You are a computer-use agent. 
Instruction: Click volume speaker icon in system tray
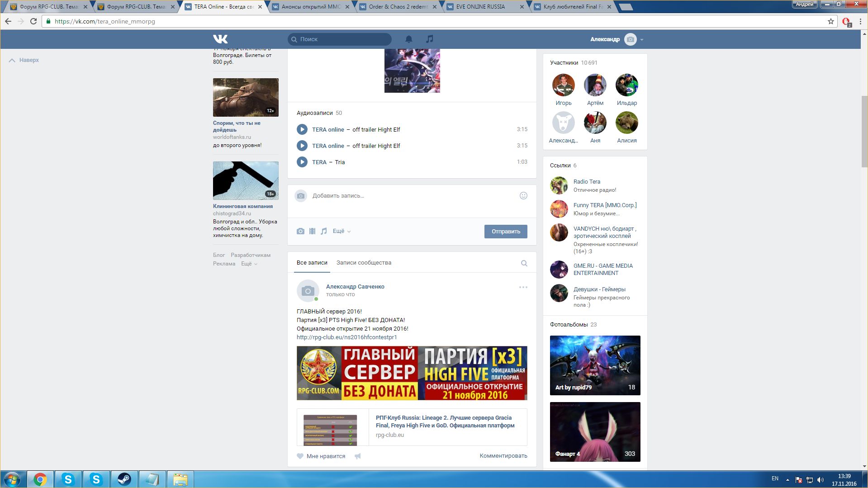click(821, 479)
